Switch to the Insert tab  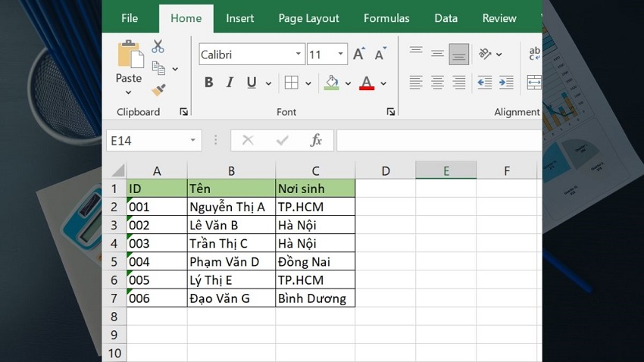(x=239, y=18)
